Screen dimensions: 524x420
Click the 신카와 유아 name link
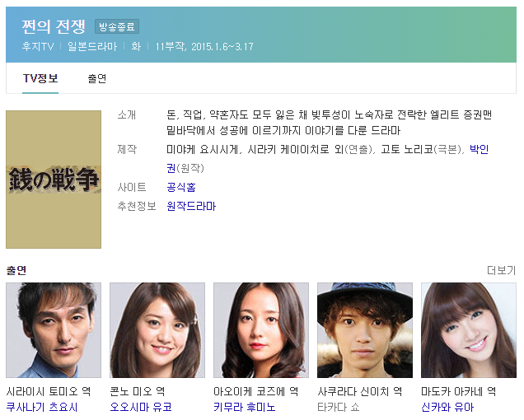point(447,407)
